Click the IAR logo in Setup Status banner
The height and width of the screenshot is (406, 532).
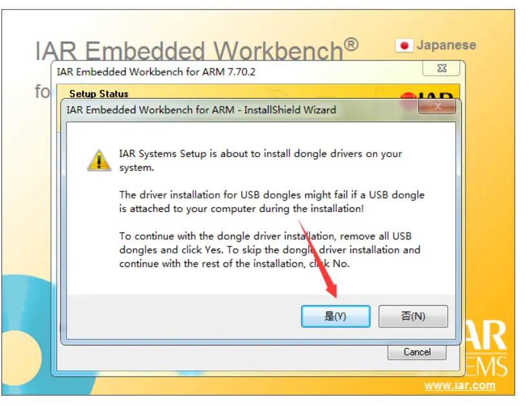coord(428,96)
